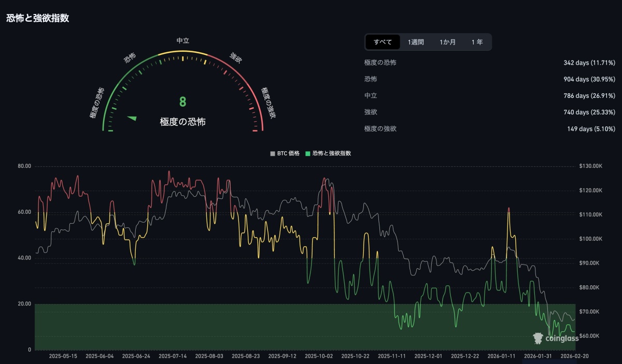This screenshot has height=364, width=622.
Task: Click the 2025-05-15 date axis label
Action: click(x=63, y=356)
